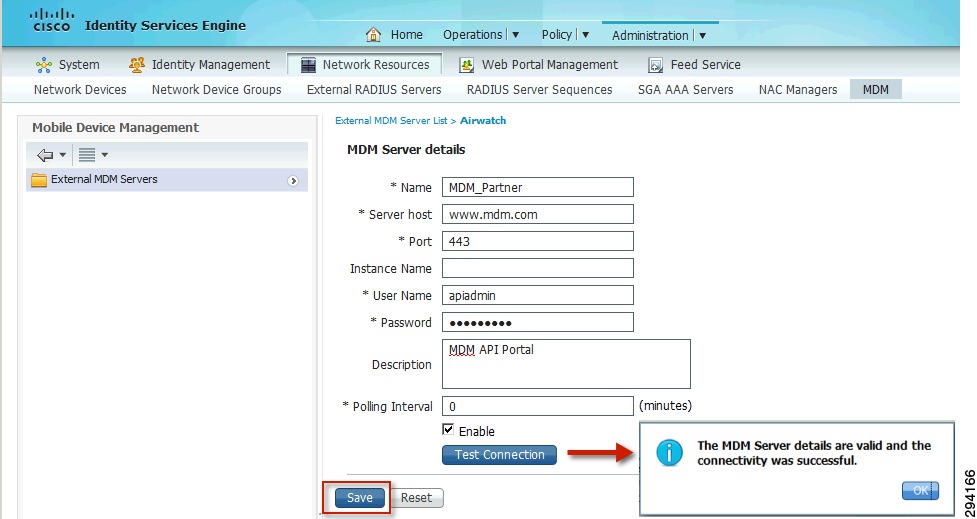Viewport: 977px width, 519px height.
Task: Select the Network Resources tab
Action: point(365,65)
